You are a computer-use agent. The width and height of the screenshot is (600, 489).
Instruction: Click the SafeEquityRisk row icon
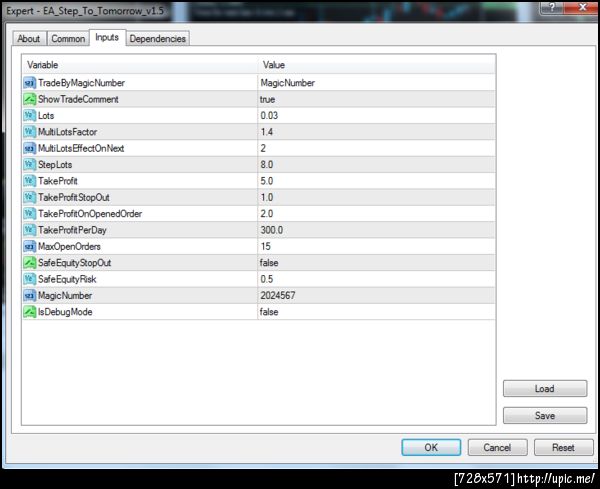coord(29,279)
